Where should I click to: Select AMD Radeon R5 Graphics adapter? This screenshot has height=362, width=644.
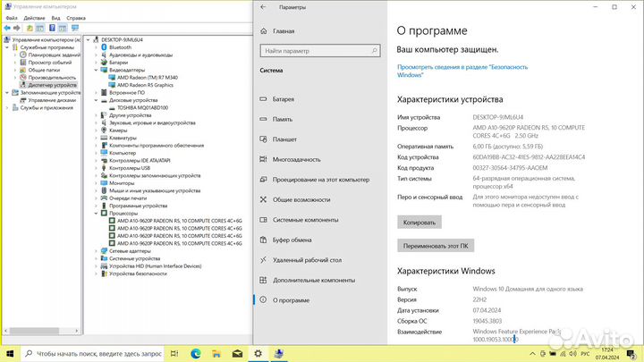(145, 85)
